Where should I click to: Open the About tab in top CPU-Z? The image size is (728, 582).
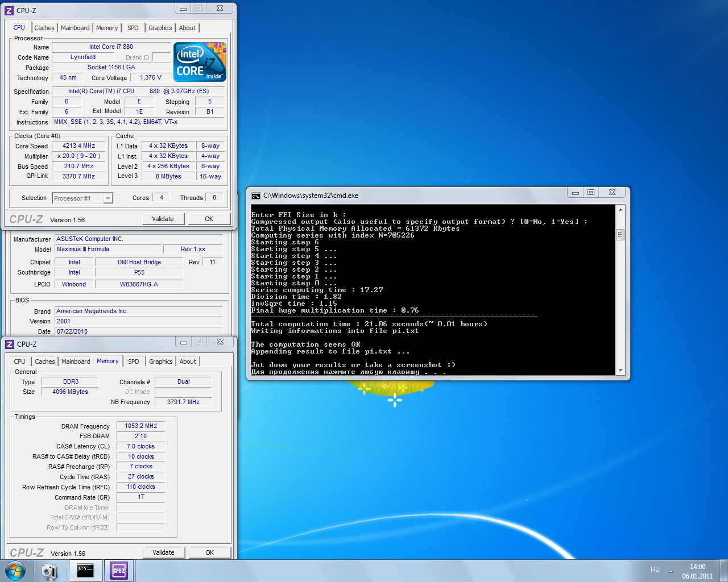click(187, 28)
